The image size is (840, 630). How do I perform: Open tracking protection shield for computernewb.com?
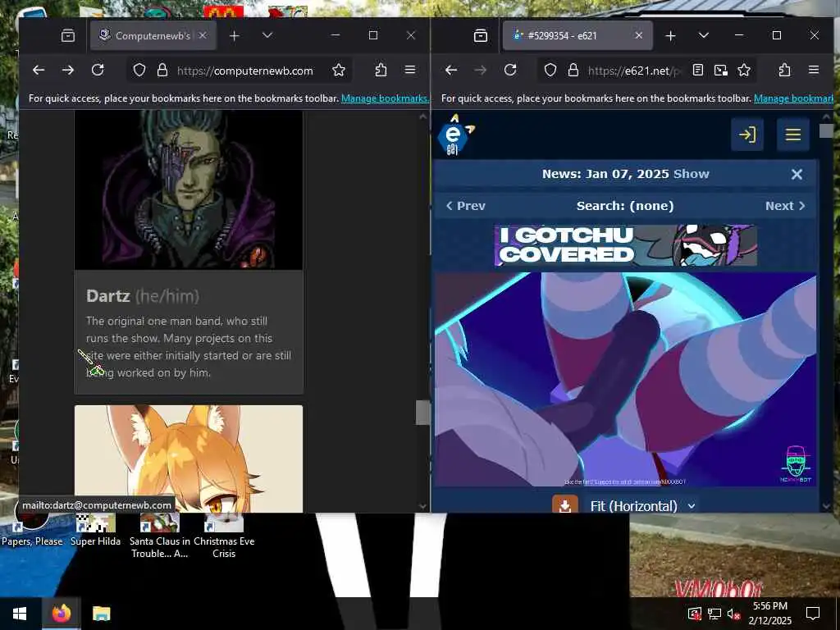[x=139, y=71]
